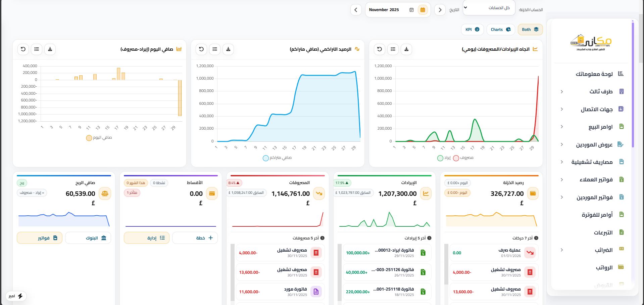Open لوحة معلومات in the sidebar
The height and width of the screenshot is (305, 644).
pyautogui.click(x=594, y=74)
